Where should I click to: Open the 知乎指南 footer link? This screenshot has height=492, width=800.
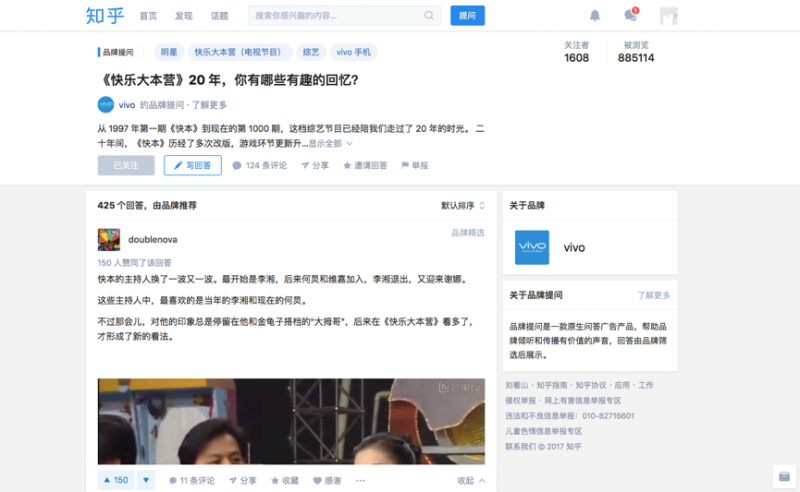tap(552, 385)
